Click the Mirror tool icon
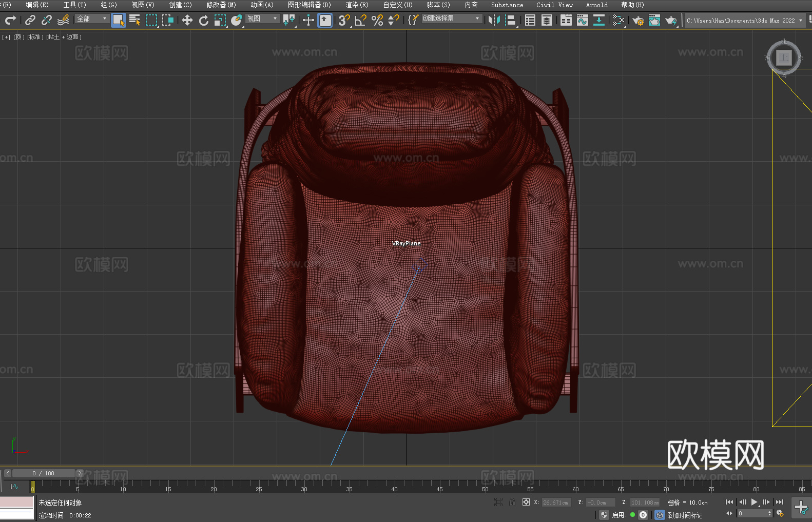 pyautogui.click(x=494, y=20)
